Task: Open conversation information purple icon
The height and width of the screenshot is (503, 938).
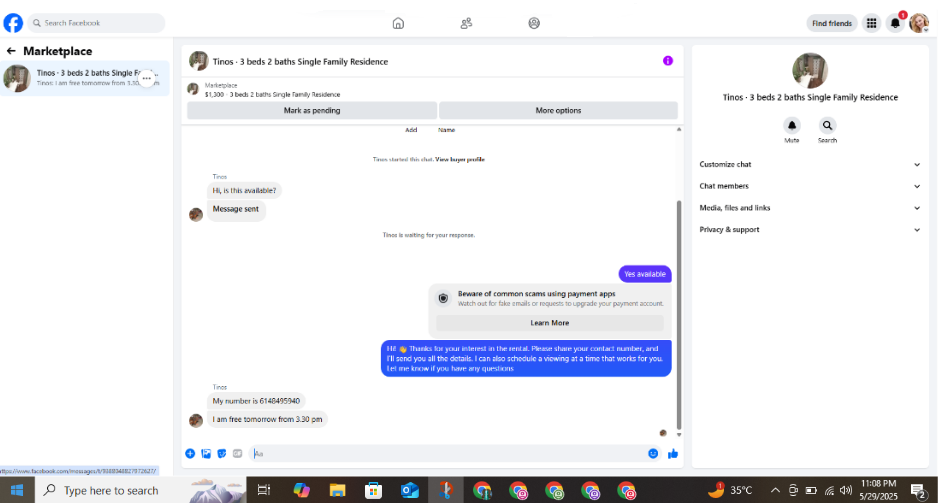Action: point(668,61)
